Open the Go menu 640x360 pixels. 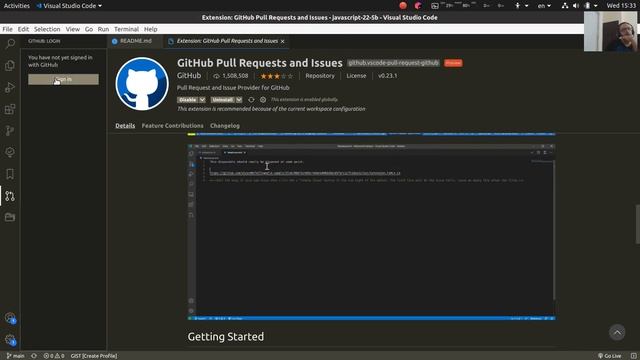click(89, 29)
